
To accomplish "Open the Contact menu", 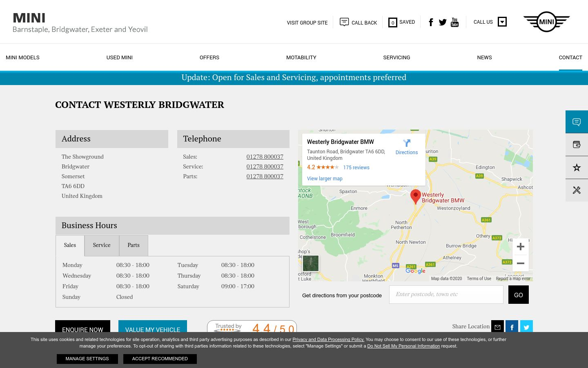I will click(x=570, y=58).
